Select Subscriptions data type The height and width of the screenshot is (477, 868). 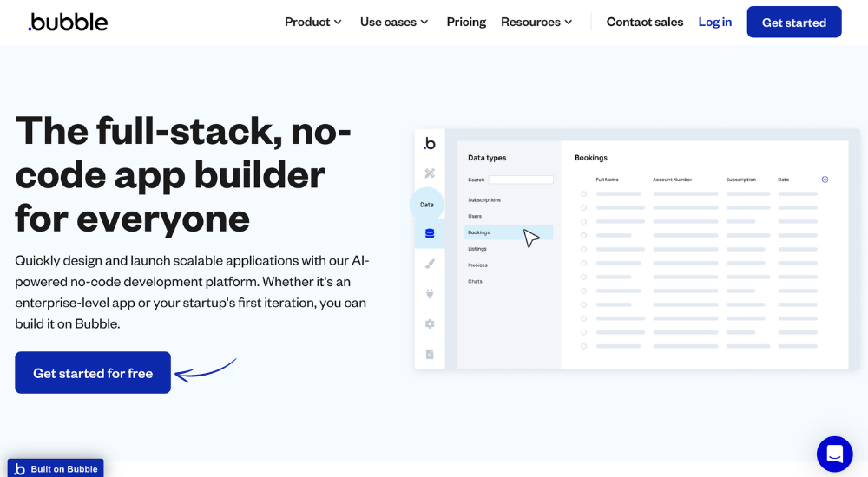pyautogui.click(x=484, y=199)
